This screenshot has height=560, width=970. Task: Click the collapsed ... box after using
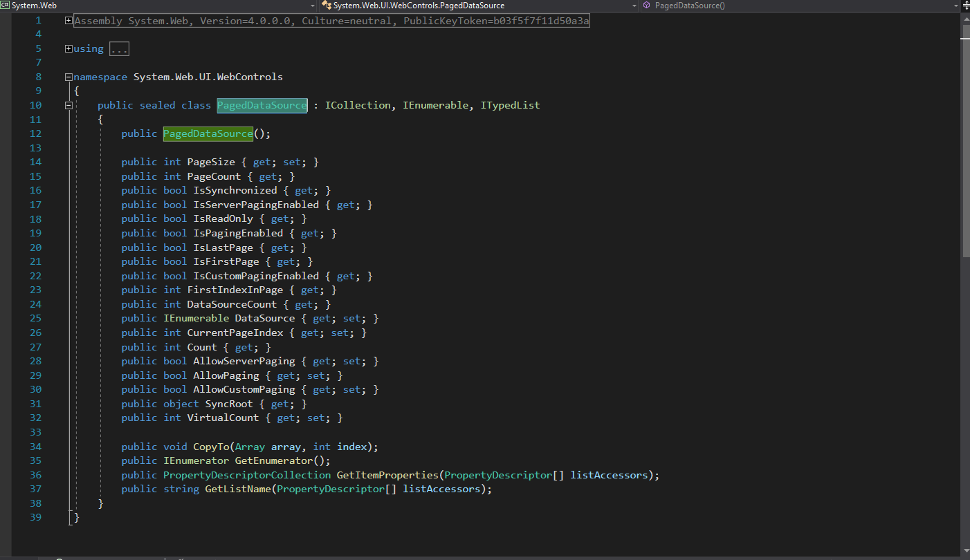tap(119, 49)
